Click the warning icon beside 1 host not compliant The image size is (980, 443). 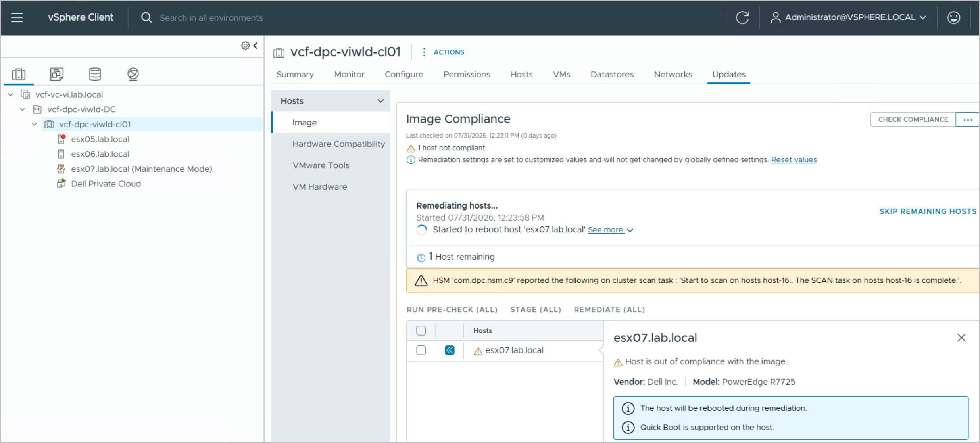point(411,148)
